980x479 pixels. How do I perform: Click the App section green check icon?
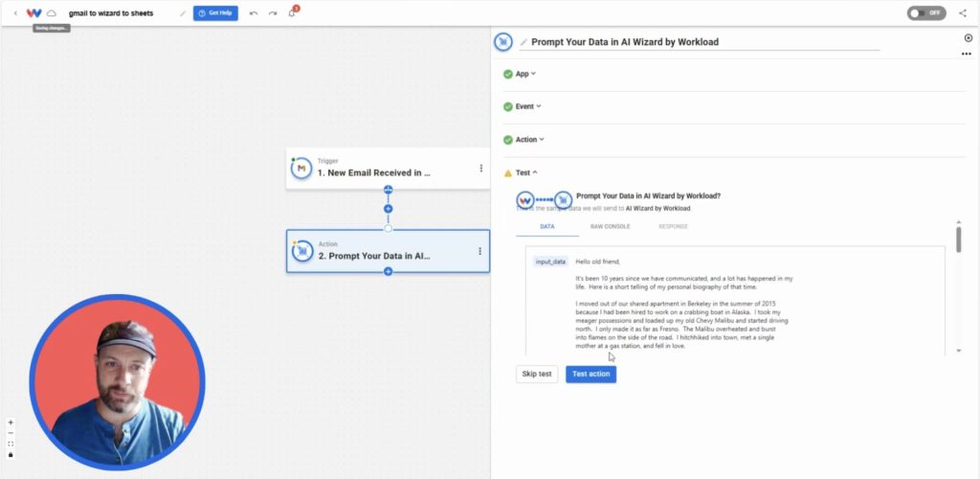click(x=507, y=74)
